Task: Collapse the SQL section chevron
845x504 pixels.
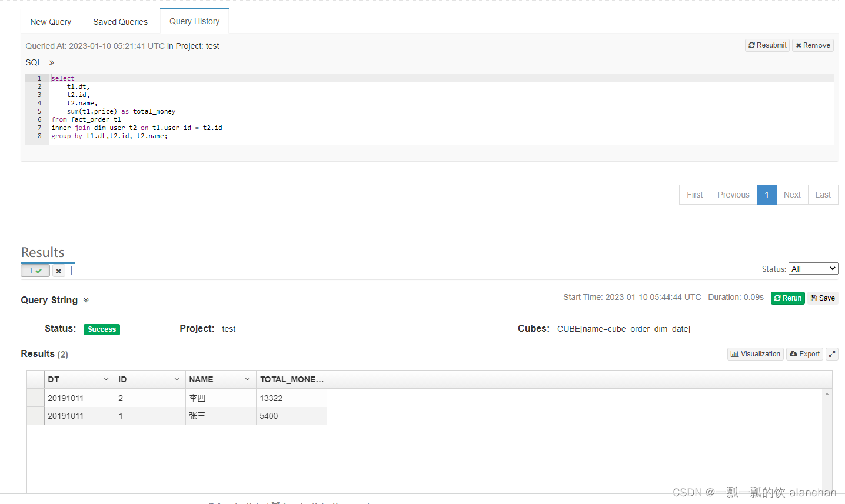Action: 52,62
